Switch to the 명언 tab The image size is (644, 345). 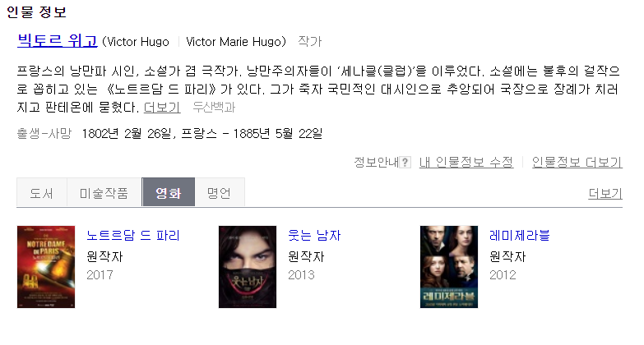tap(220, 192)
